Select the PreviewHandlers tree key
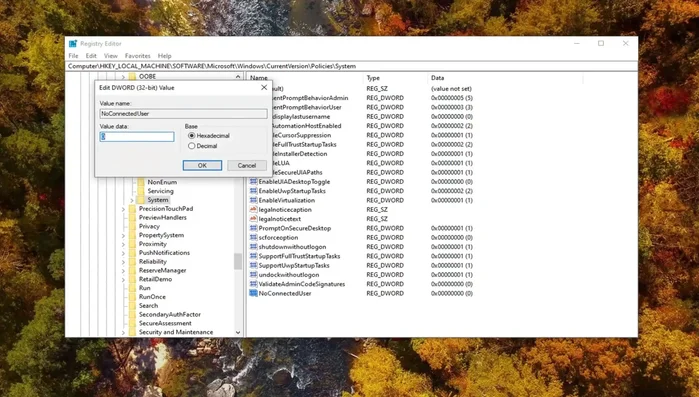699x397 pixels. (163, 217)
